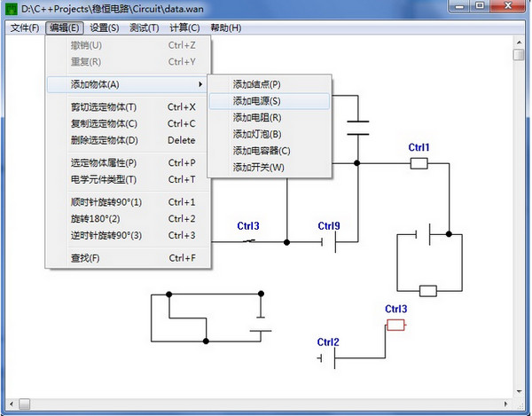Click the vertical scrollbar up arrow
Viewport: 532px width, 416px height.
518,43
